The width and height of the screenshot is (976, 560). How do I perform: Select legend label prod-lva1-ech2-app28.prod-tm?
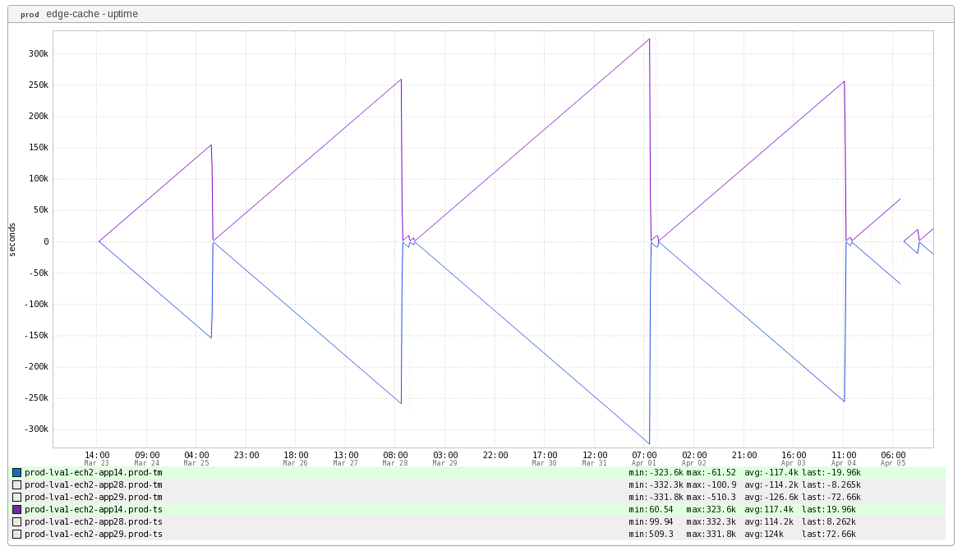93,484
